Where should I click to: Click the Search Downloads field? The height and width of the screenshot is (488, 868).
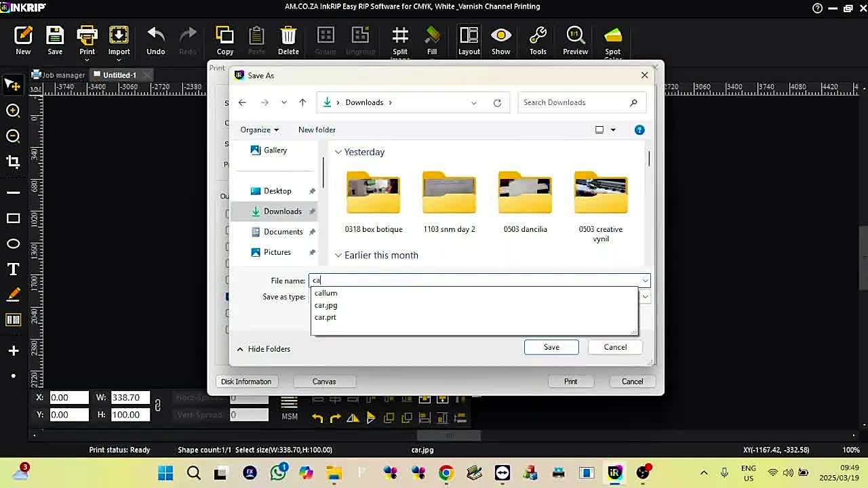tap(581, 102)
